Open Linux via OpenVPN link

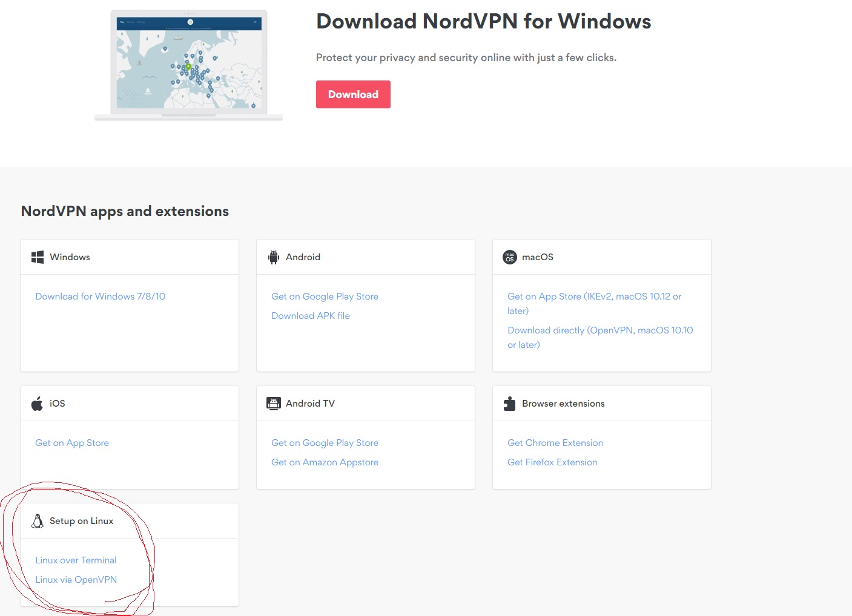click(x=76, y=580)
